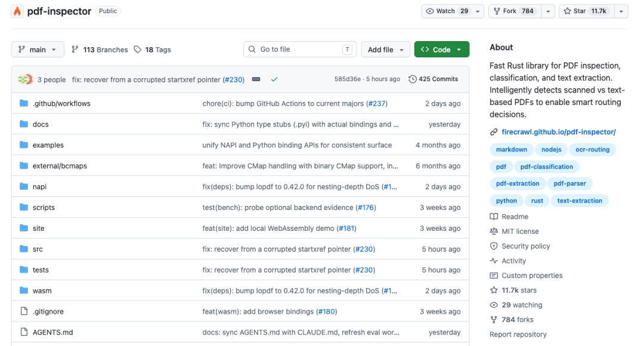The height and width of the screenshot is (346, 644).
Task: Click the Go to file search field
Action: 300,50
